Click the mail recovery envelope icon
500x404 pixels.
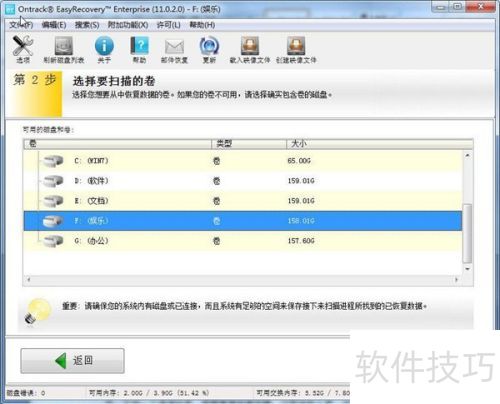[174, 46]
